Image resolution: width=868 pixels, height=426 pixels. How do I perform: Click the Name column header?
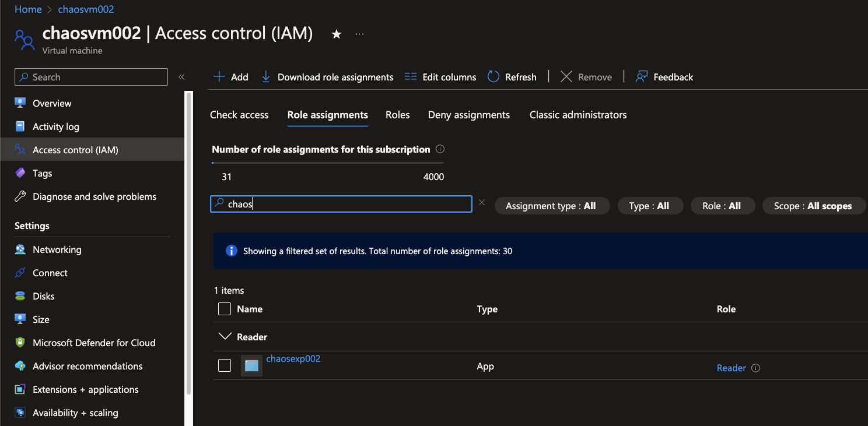250,309
